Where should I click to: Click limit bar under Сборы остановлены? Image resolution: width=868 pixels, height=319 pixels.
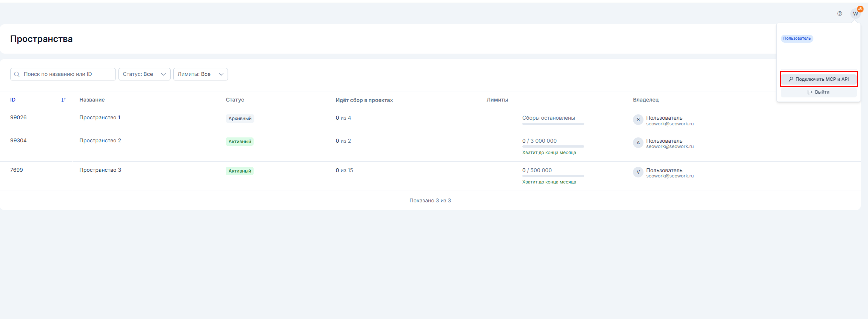553,124
